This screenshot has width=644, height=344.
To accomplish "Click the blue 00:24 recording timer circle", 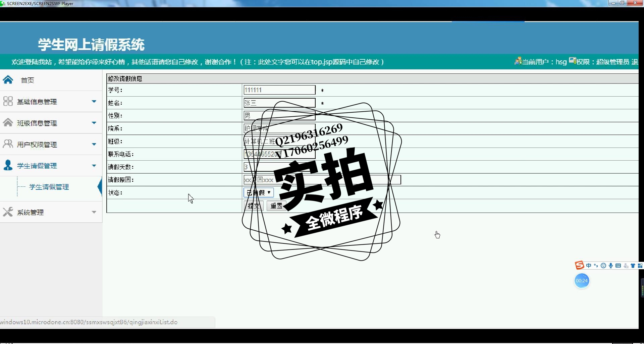I will coord(582,281).
